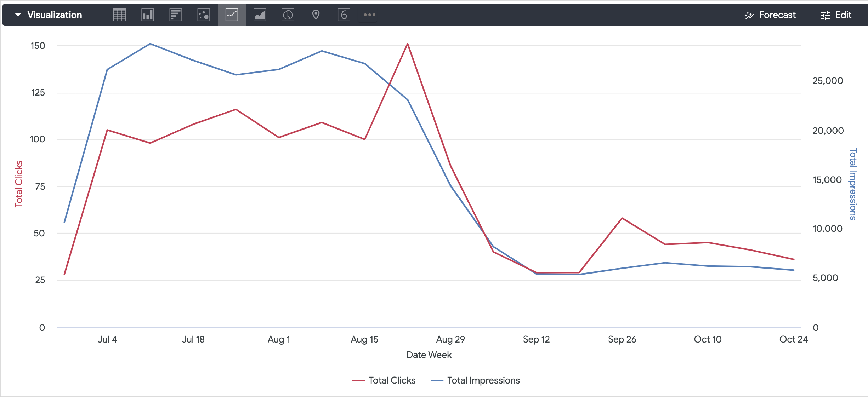Select the Scatterplot visualization icon
The image size is (868, 397).
pos(204,15)
